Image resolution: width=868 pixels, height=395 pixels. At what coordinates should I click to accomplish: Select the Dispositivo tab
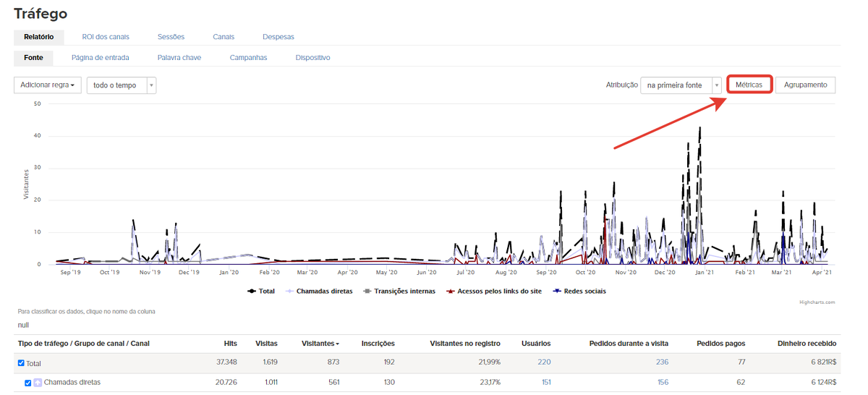pos(312,57)
